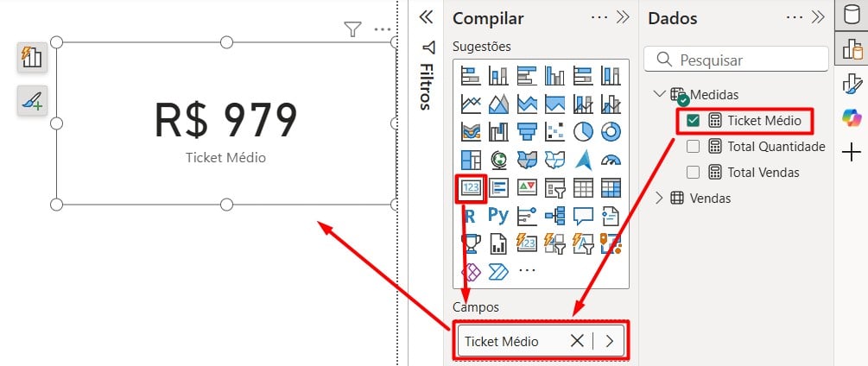The width and height of the screenshot is (868, 366).
Task: Add a pane with the plus button
Action: (852, 151)
